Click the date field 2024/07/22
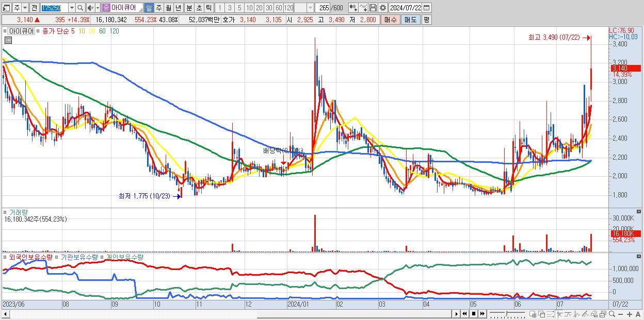Screen dimensions: 644x320 [x=406, y=8]
